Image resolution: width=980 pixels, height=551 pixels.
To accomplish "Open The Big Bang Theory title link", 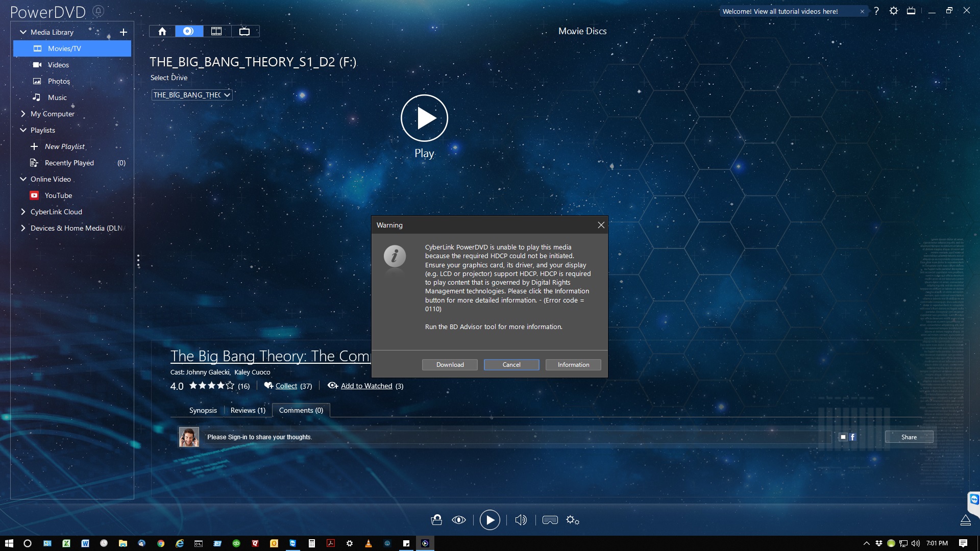I will tap(270, 356).
